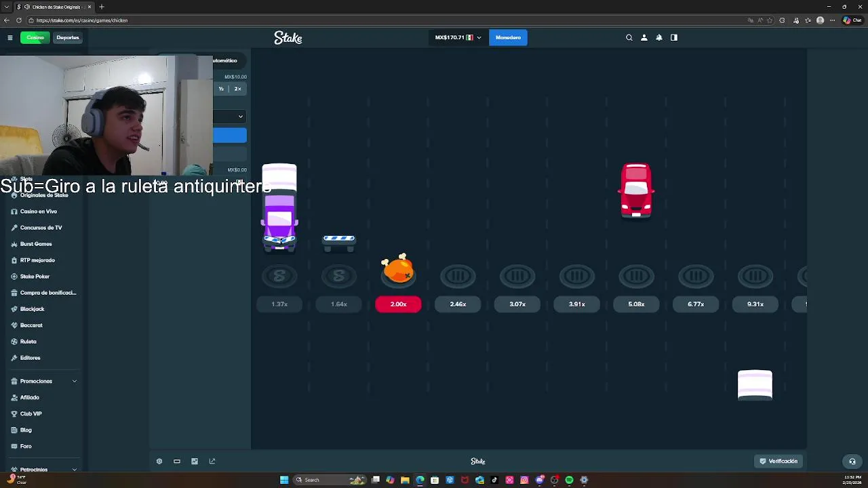Switch to Deportes tab

[x=68, y=37]
